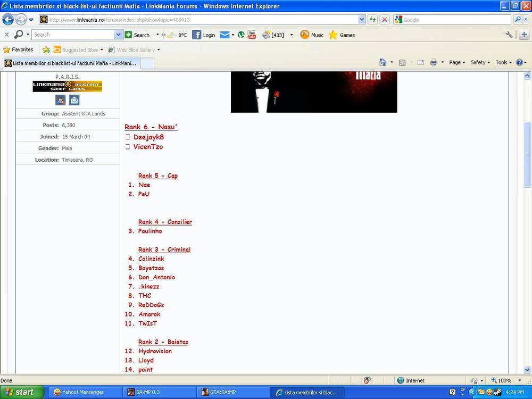Open the Safety menu

(x=480, y=62)
